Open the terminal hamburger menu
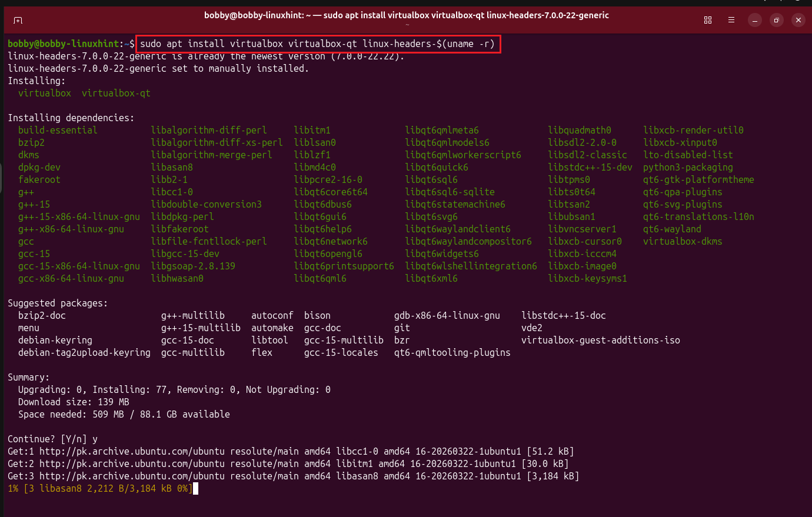Image resolution: width=812 pixels, height=517 pixels. [731, 20]
